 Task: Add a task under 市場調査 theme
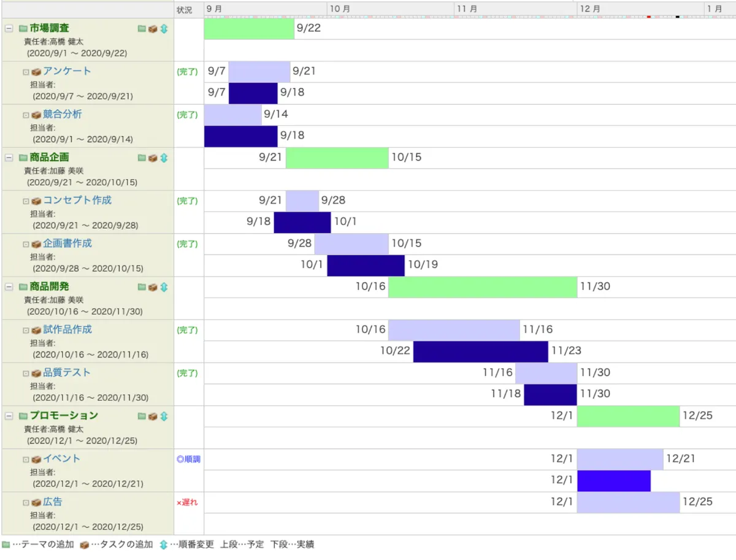pos(153,28)
